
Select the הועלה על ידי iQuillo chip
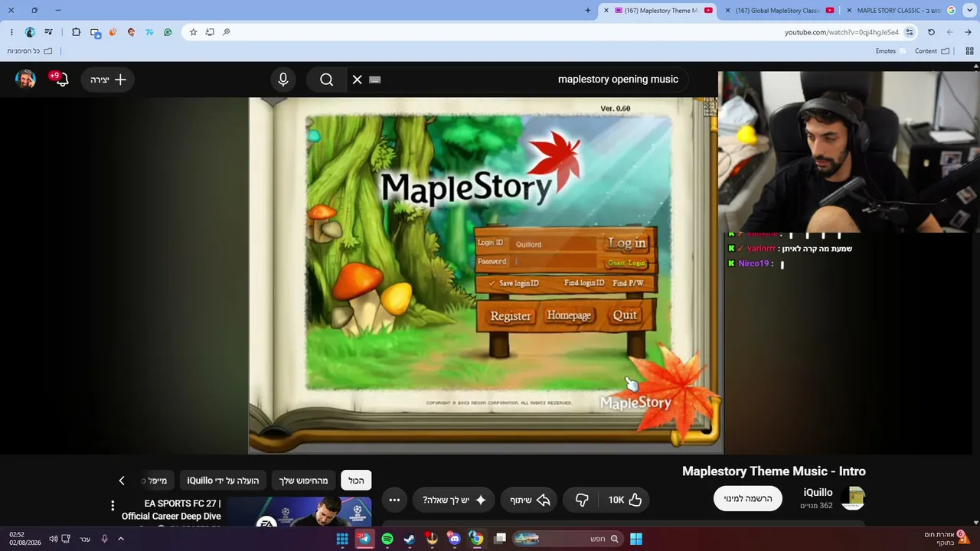(224, 481)
